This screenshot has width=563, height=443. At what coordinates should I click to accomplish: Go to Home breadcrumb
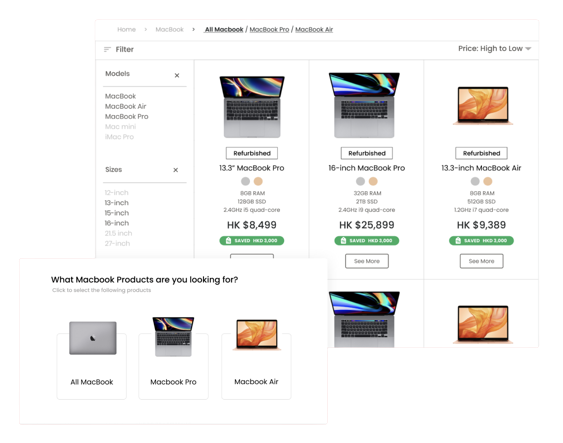(x=126, y=29)
